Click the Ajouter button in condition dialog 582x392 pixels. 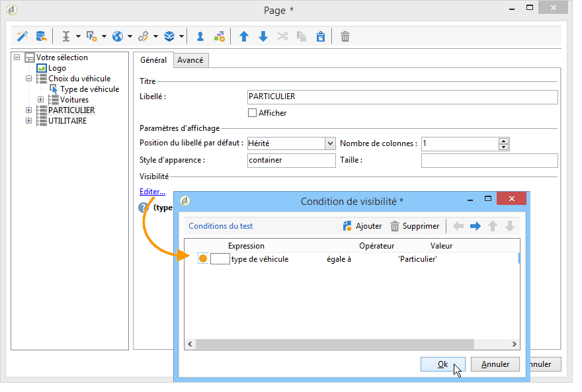(362, 226)
